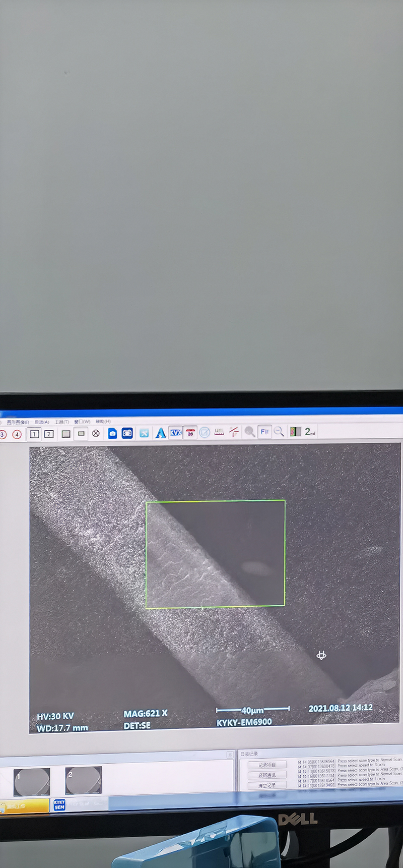This screenshot has width=403, height=868.
Task: Open the 窗口(W) menu
Action: 82,422
